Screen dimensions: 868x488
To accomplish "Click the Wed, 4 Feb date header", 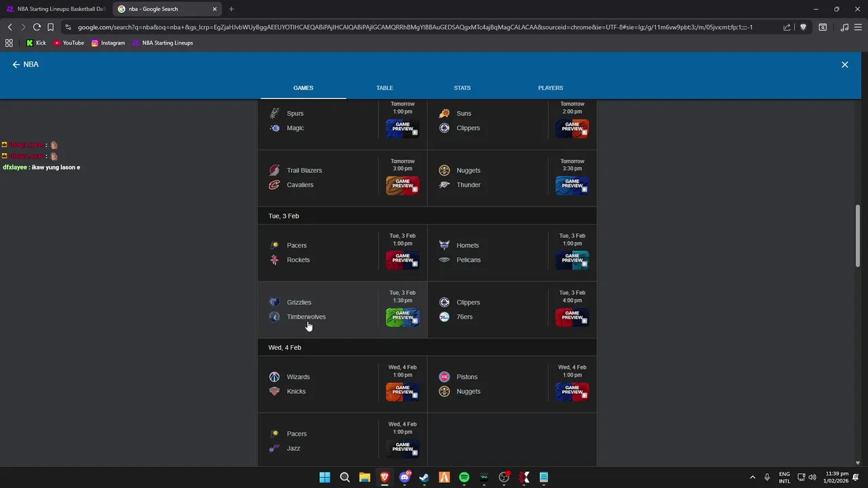I will coord(285,348).
